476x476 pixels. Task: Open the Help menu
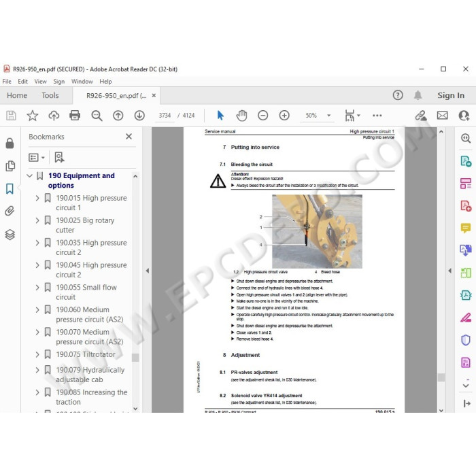coord(105,82)
